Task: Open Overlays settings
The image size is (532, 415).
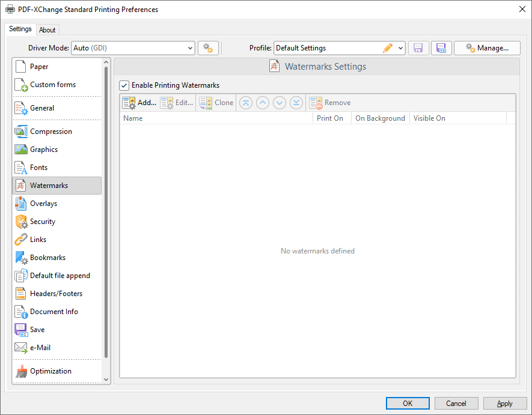Action: [x=57, y=204]
